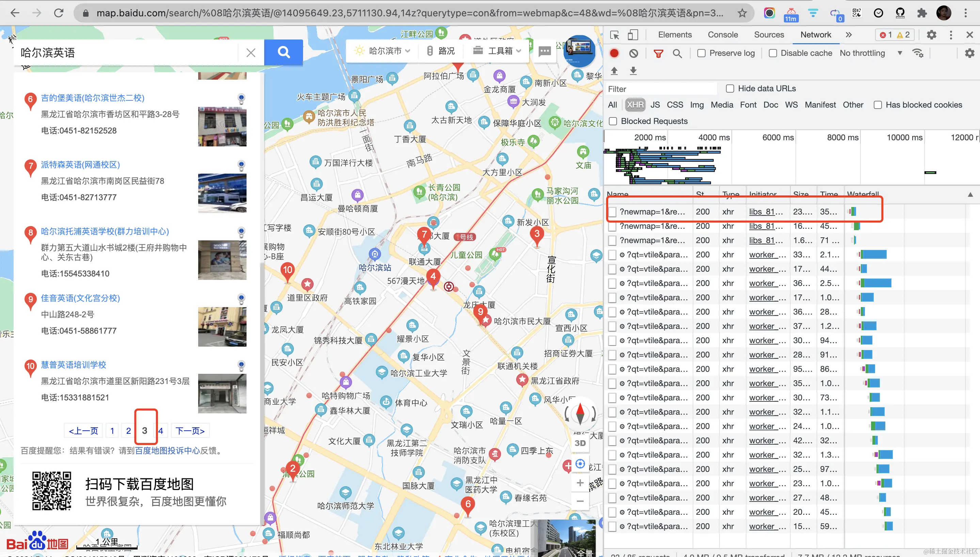
Task: Open DevTools inspect element picker
Action: click(614, 35)
